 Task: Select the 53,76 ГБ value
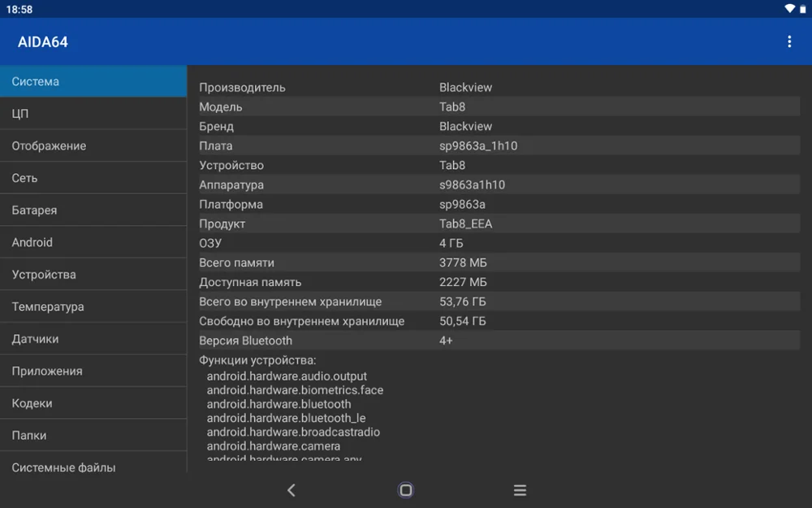[x=463, y=302]
